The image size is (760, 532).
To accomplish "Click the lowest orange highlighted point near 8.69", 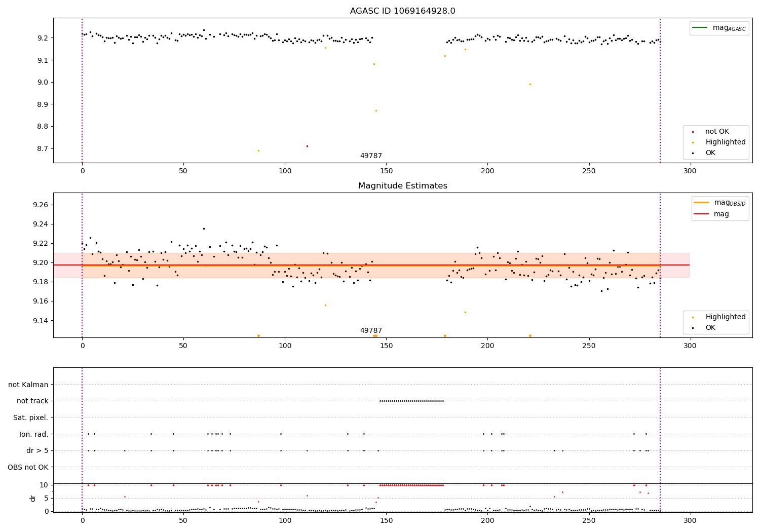I will pyautogui.click(x=258, y=150).
